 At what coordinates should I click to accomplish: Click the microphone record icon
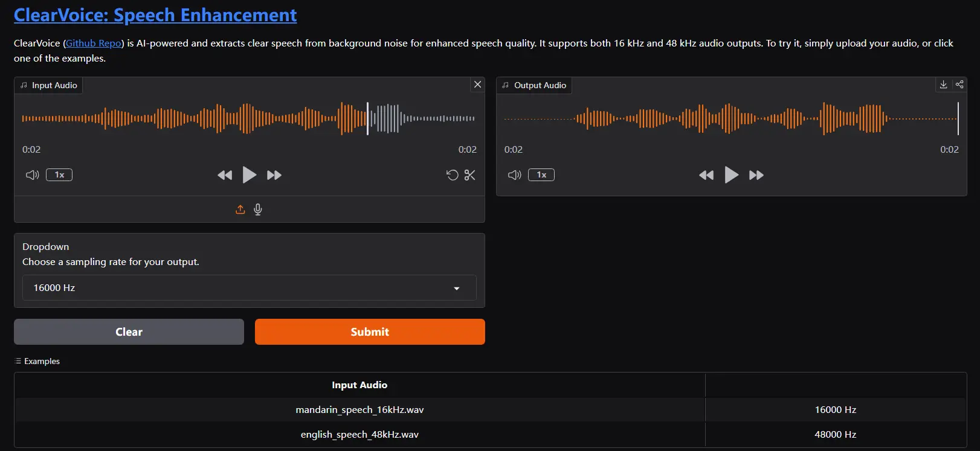click(258, 210)
